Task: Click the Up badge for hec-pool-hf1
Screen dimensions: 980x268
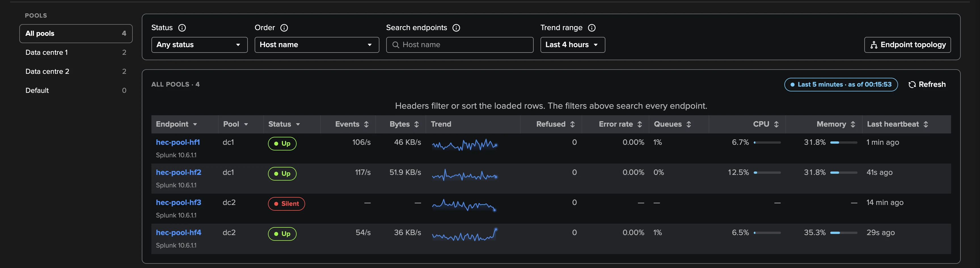Action: [x=282, y=144]
